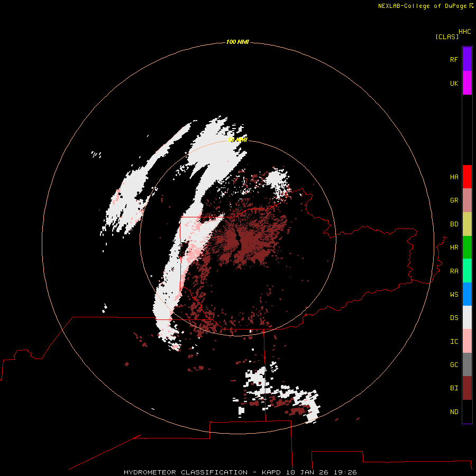Click the RF legend label
The width and height of the screenshot is (476, 476).
click(x=454, y=59)
